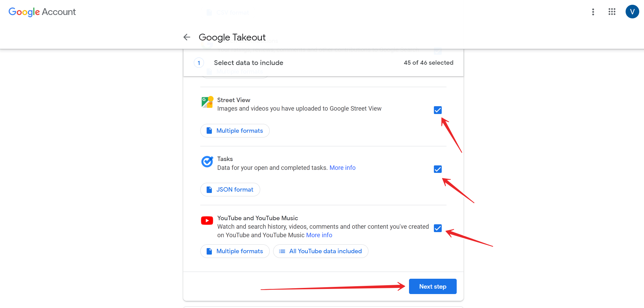Deselect YouTube and YouTube Music checkbox
Viewport: 644px width, 308px height.
tap(438, 228)
